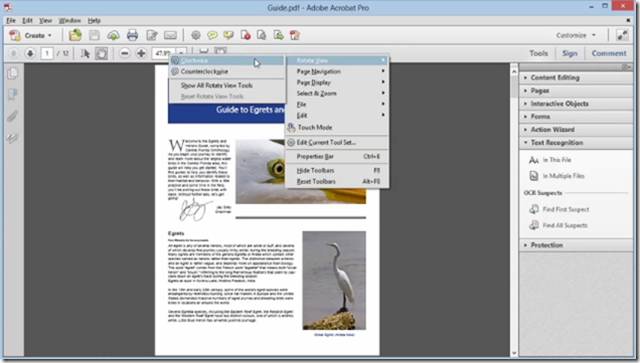The height and width of the screenshot is (363, 640).
Task: Open Page Navigation submenu
Action: pos(337,71)
